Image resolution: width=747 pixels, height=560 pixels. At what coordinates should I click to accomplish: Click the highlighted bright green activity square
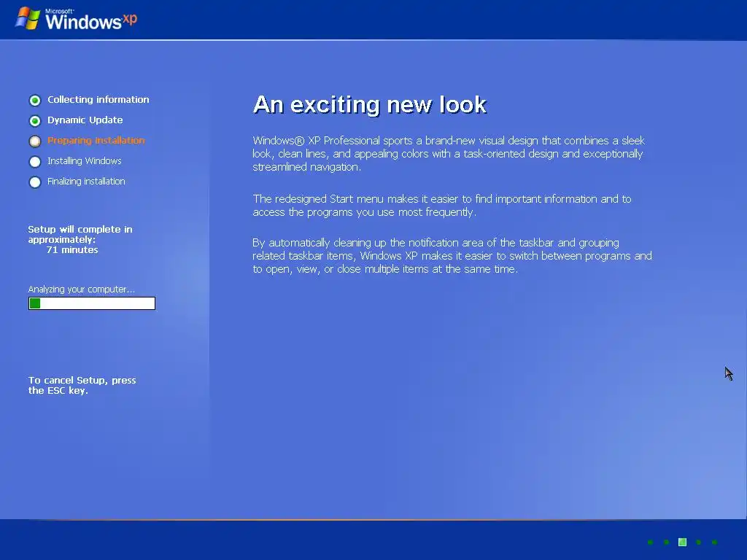pyautogui.click(x=682, y=542)
